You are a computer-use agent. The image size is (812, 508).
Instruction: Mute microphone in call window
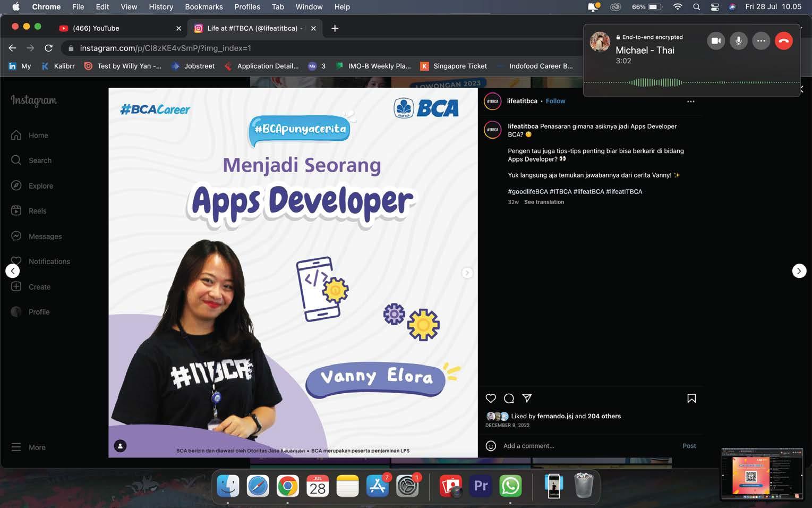[x=738, y=40]
